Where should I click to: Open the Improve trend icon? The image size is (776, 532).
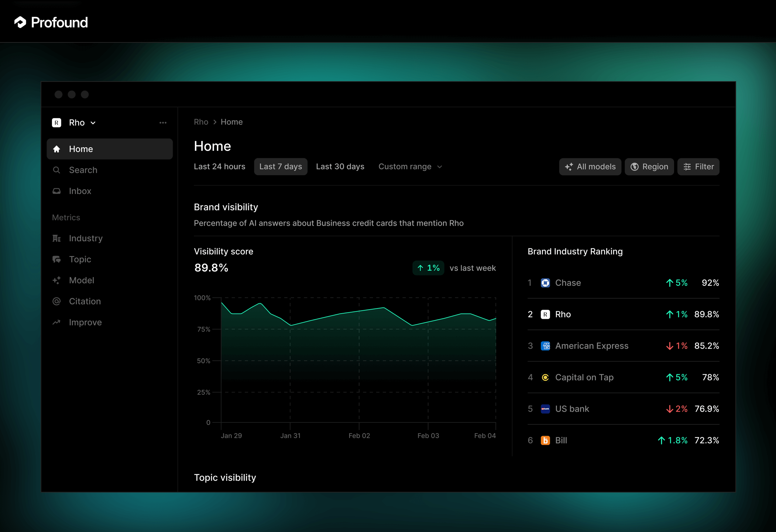click(56, 322)
